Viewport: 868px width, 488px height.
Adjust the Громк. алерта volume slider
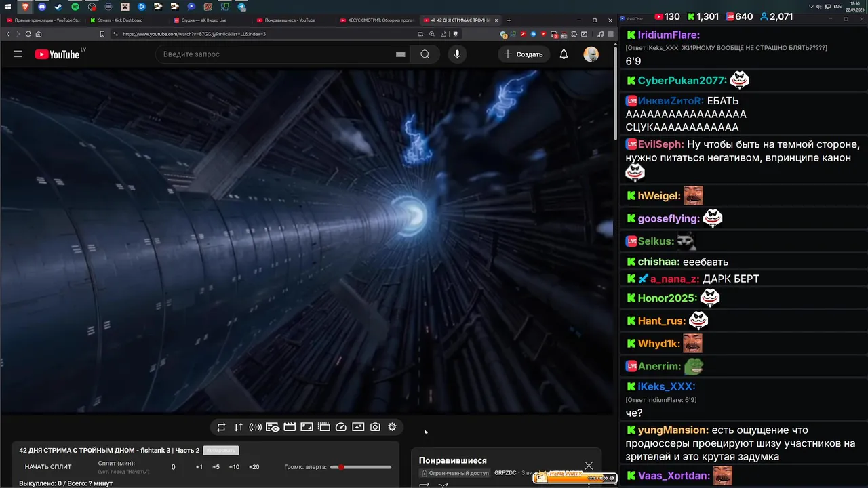pyautogui.click(x=361, y=467)
